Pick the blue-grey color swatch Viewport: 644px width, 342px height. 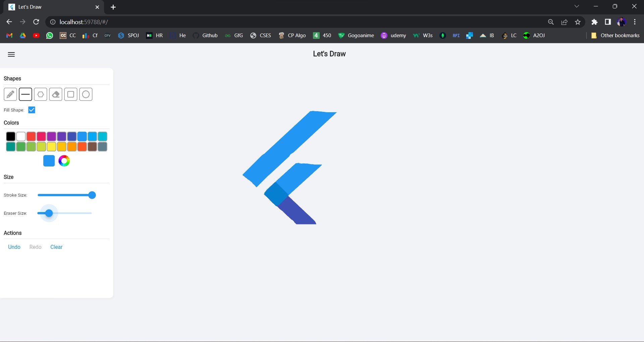102,147
